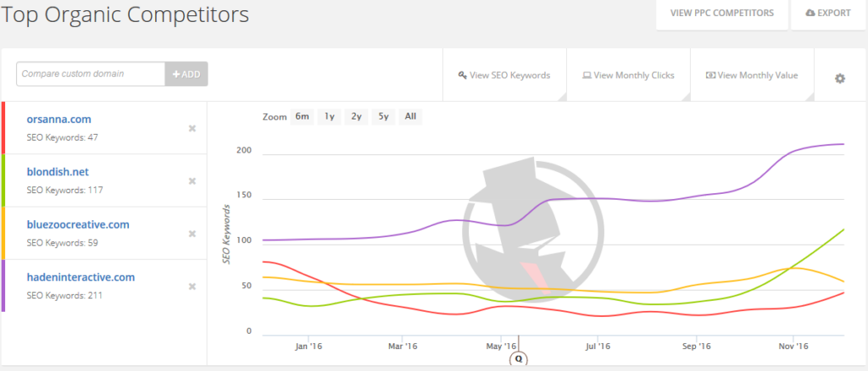868x371 pixels.
Task: Export the competitors data
Action: point(829,14)
